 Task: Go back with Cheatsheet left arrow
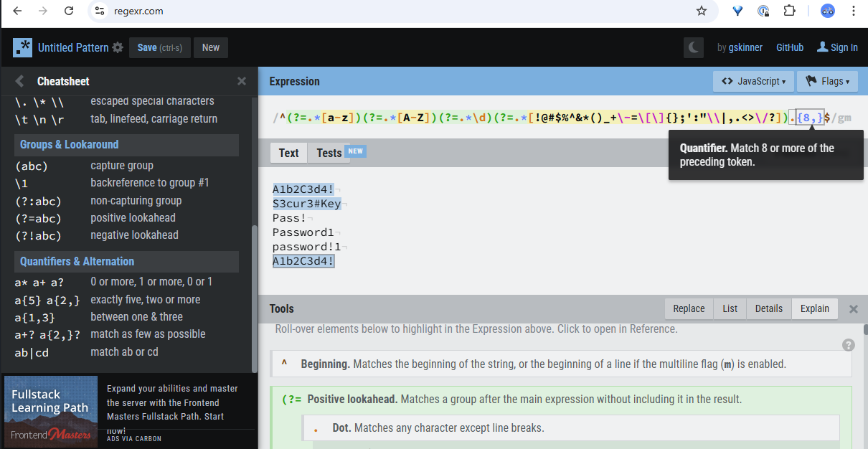pos(20,81)
